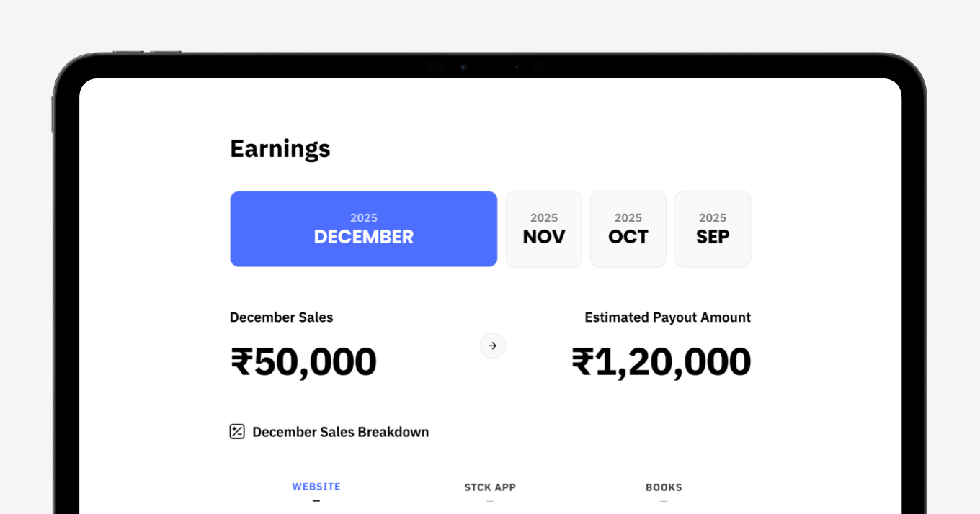Click the dash indicator under BOOKS
The width and height of the screenshot is (980, 514).
664,501
